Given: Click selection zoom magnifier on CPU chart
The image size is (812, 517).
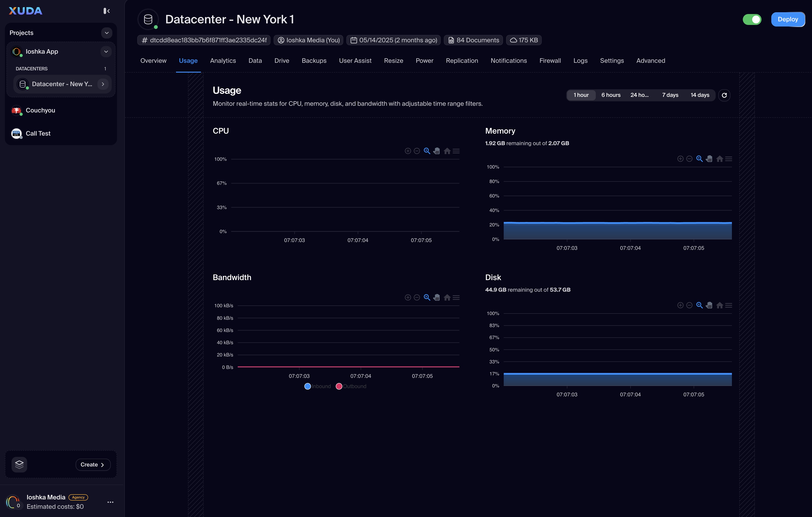Looking at the screenshot, I should [426, 151].
